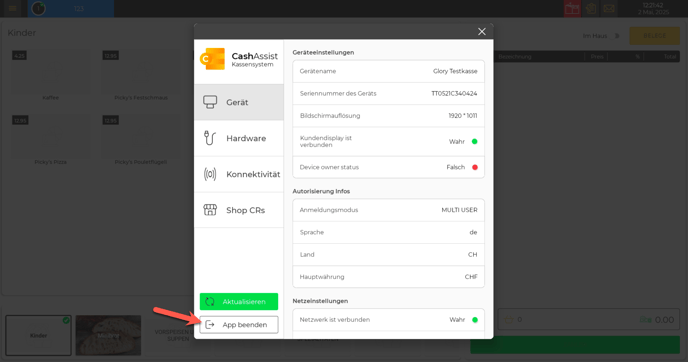688x362 pixels.
Task: Open the Gerät settings tab
Action: tap(239, 102)
